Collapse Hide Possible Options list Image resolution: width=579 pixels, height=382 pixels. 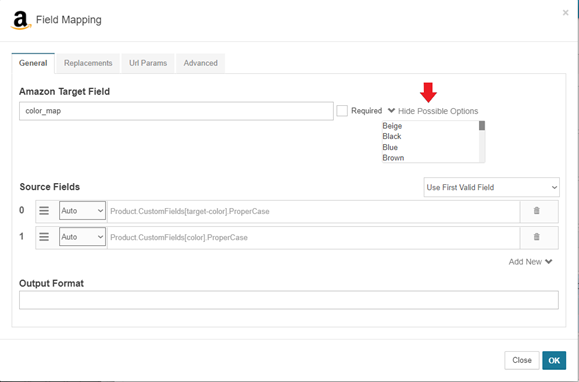pos(433,111)
